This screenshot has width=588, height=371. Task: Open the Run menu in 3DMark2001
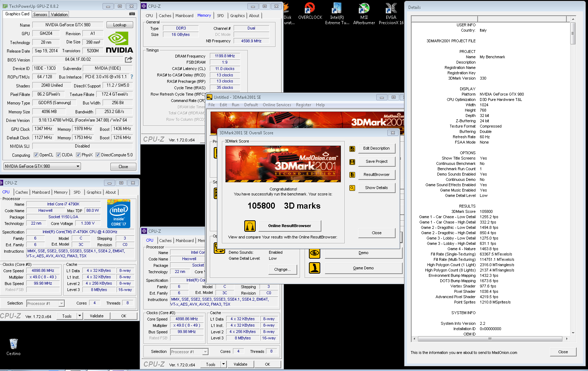235,105
